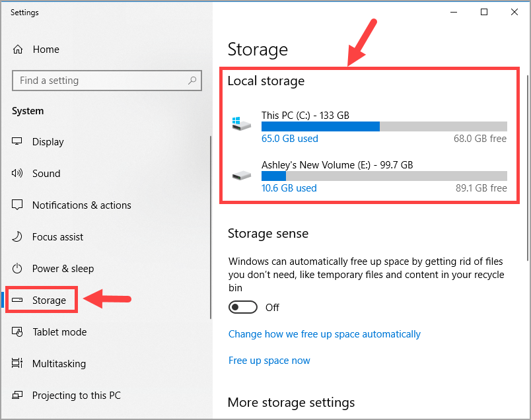The height and width of the screenshot is (420, 531).
Task: Click the Sound speaker icon
Action: point(18,174)
